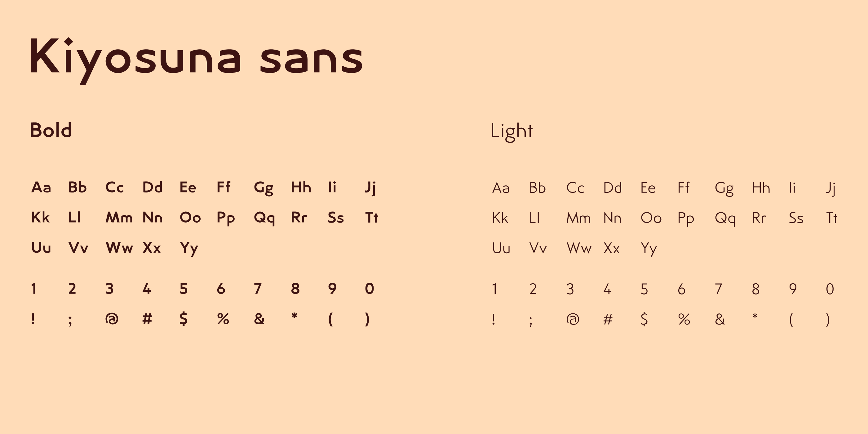Click the 'Ee' sample in the Light section
This screenshot has height=434, width=868.
pyautogui.click(x=648, y=188)
